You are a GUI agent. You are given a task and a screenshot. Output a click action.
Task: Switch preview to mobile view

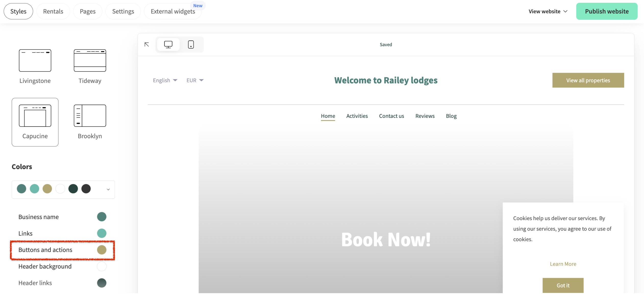191,44
